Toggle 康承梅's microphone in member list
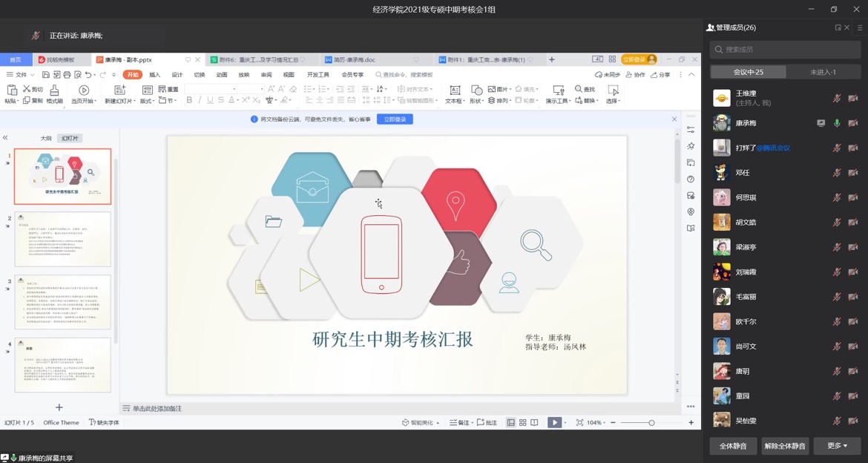The width and height of the screenshot is (868, 463). click(x=837, y=123)
